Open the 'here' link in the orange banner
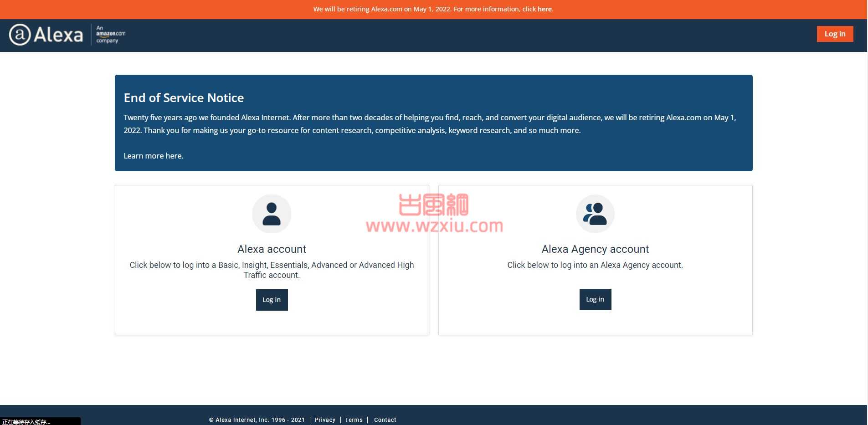Image resolution: width=868 pixels, height=425 pixels. pos(544,9)
